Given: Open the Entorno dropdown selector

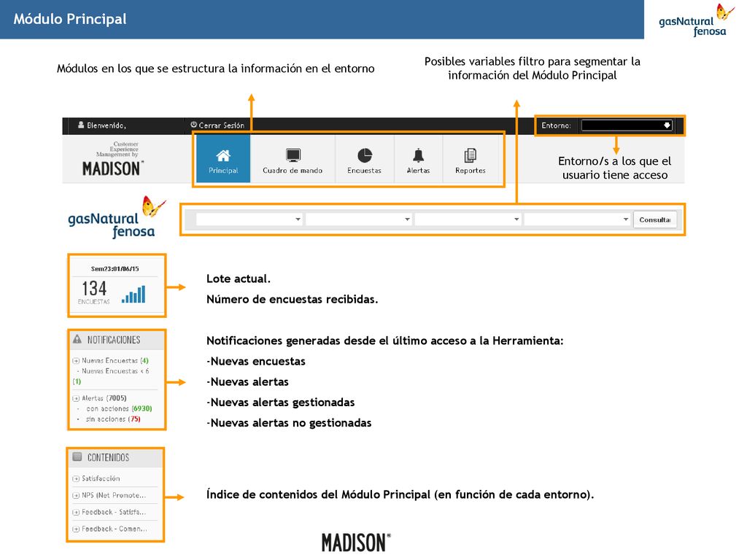Looking at the screenshot, I should [627, 125].
